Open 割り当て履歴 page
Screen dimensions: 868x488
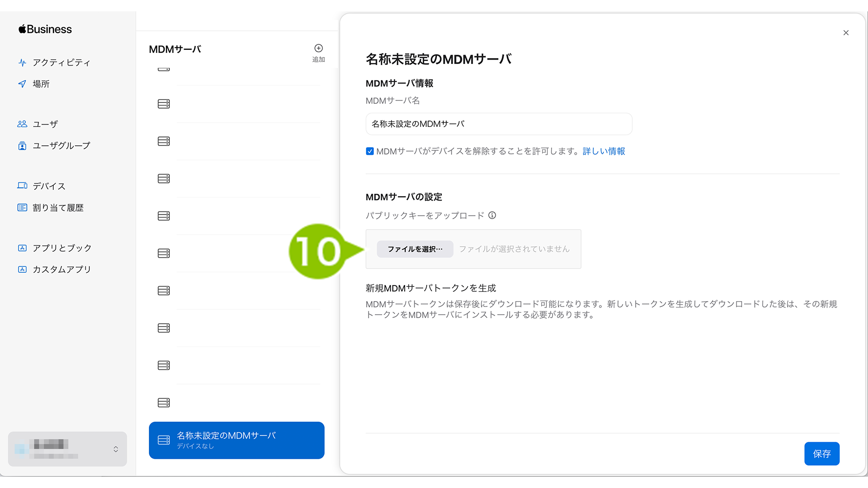coord(58,207)
